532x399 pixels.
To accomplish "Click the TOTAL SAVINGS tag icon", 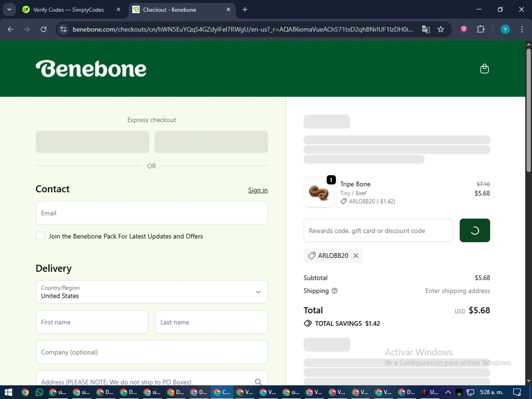I will tap(307, 323).
